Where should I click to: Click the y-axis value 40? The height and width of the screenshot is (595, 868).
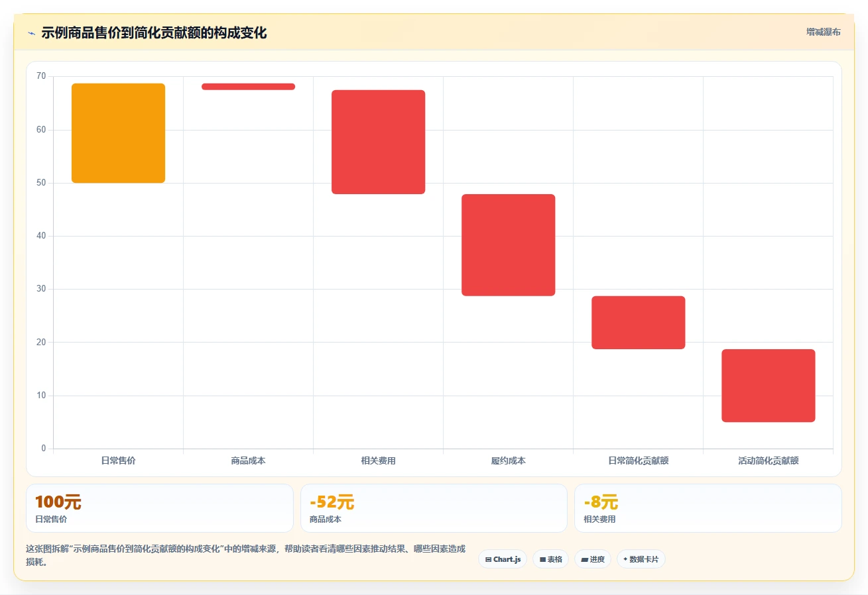[41, 236]
